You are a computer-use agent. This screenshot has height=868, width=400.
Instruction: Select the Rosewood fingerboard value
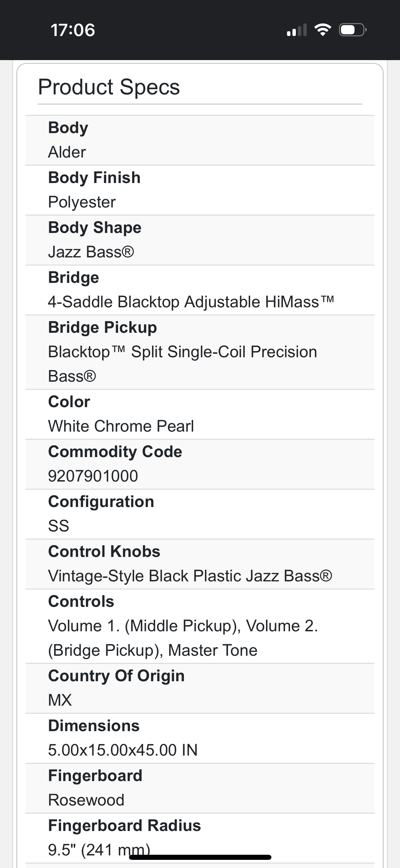click(x=86, y=800)
